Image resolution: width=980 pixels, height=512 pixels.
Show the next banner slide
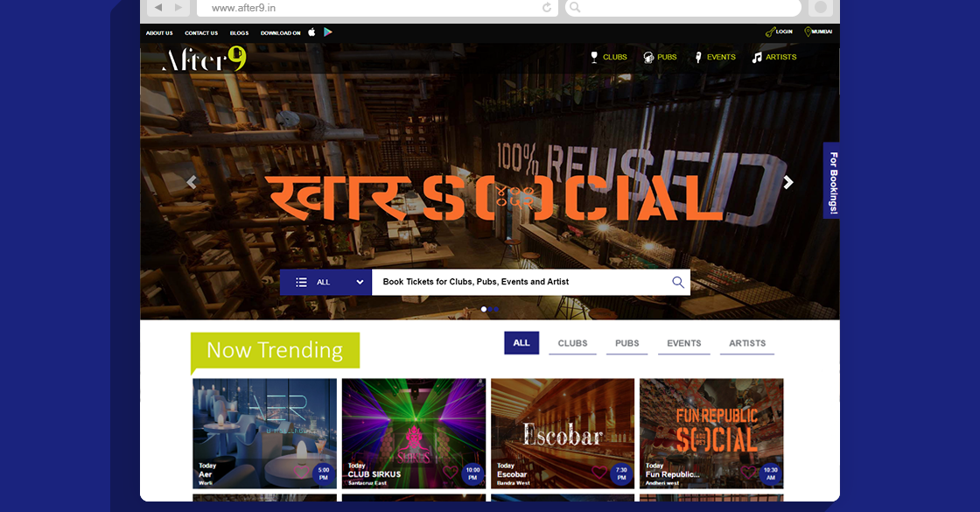788,182
